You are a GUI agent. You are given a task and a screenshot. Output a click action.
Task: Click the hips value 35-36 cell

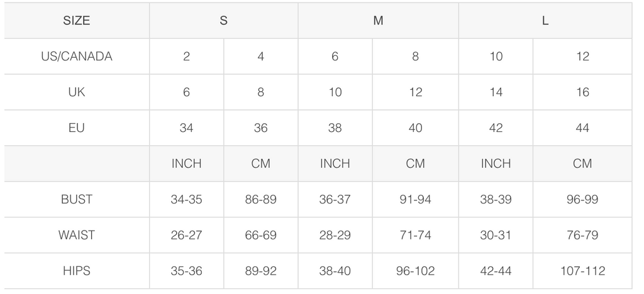click(186, 271)
